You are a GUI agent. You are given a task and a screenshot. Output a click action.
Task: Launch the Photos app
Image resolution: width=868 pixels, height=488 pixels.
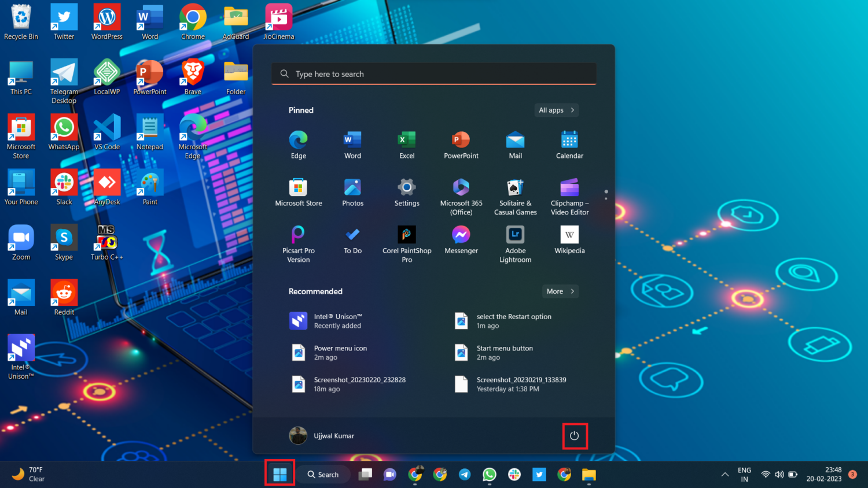point(352,192)
